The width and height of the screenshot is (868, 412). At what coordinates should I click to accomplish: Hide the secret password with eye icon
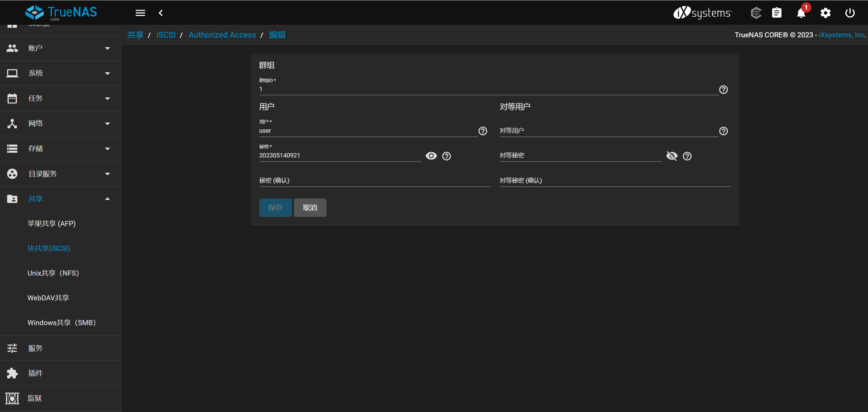(x=431, y=156)
